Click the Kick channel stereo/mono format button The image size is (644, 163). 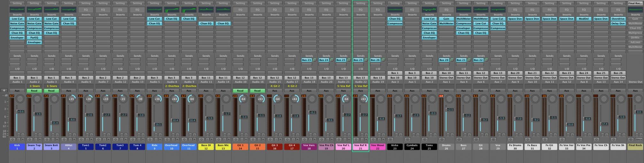13,139
